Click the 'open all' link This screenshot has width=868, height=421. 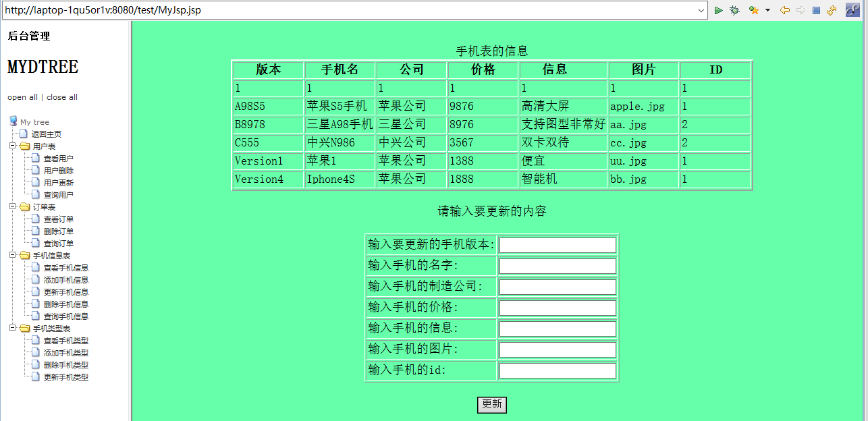pyautogui.click(x=22, y=97)
